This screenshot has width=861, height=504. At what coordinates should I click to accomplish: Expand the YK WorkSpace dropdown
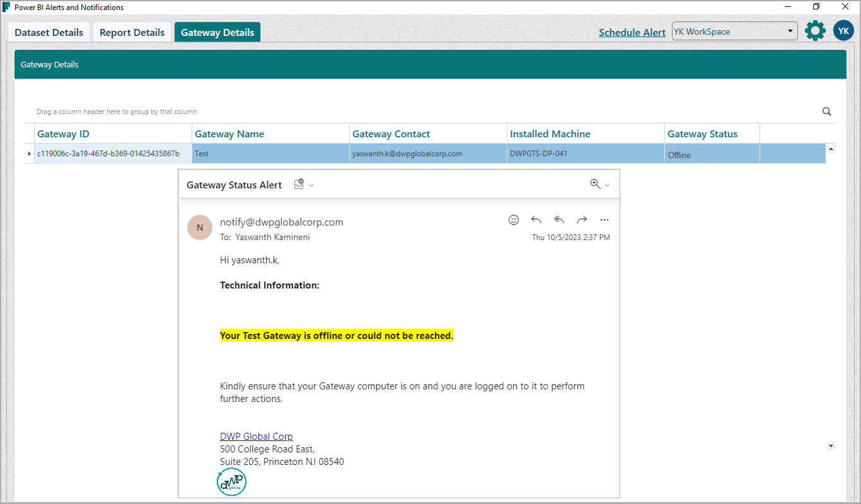(790, 31)
